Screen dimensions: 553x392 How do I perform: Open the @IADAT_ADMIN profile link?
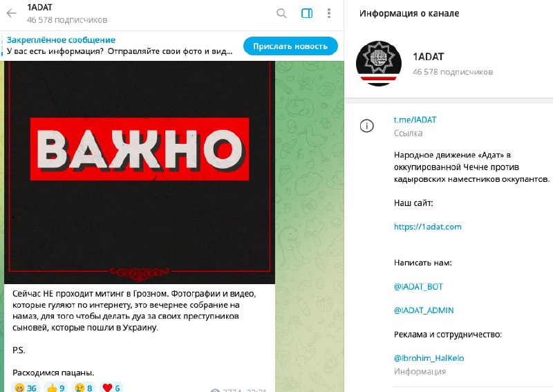coord(424,310)
